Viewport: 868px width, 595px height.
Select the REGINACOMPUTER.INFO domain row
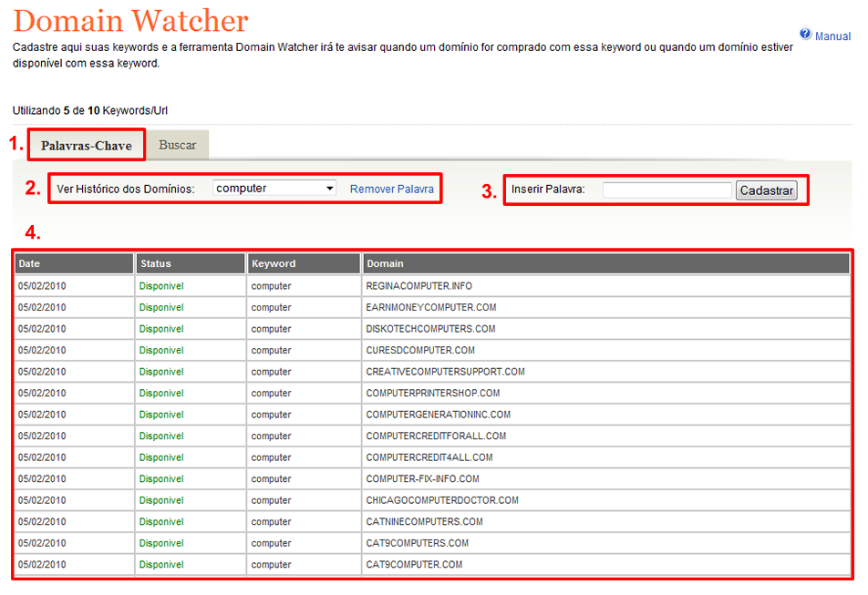click(x=418, y=286)
